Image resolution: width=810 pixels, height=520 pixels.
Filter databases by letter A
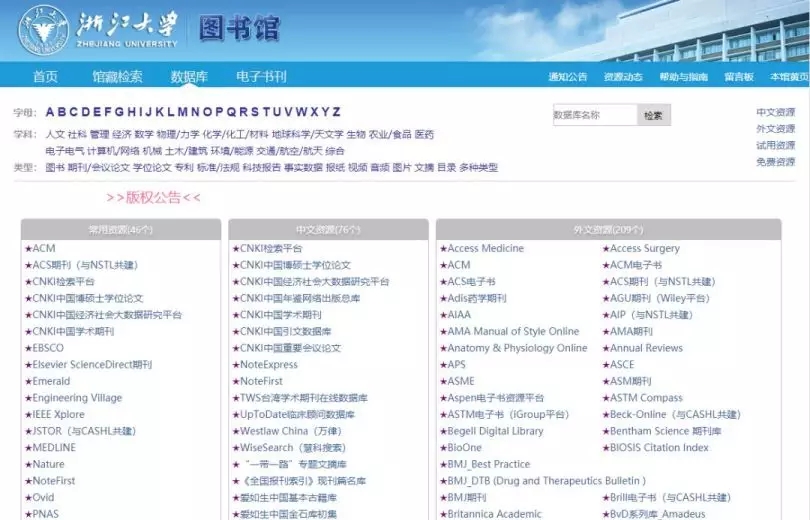[x=50, y=112]
